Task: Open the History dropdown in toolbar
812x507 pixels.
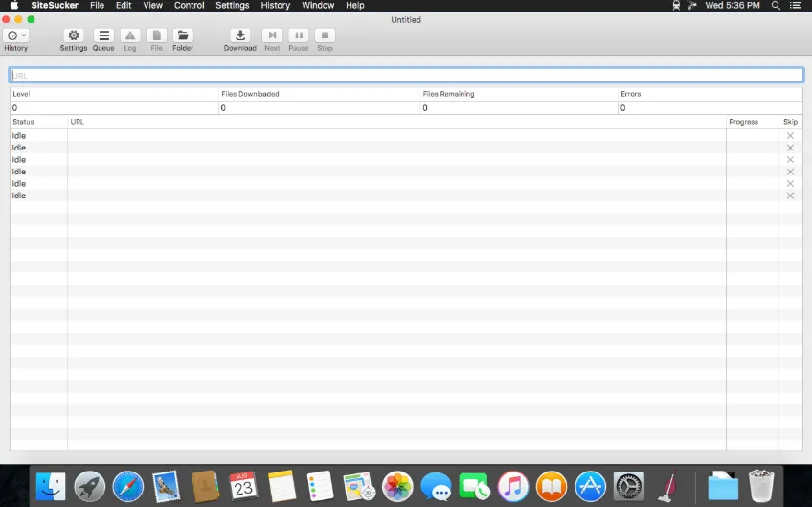Action: pyautogui.click(x=15, y=35)
